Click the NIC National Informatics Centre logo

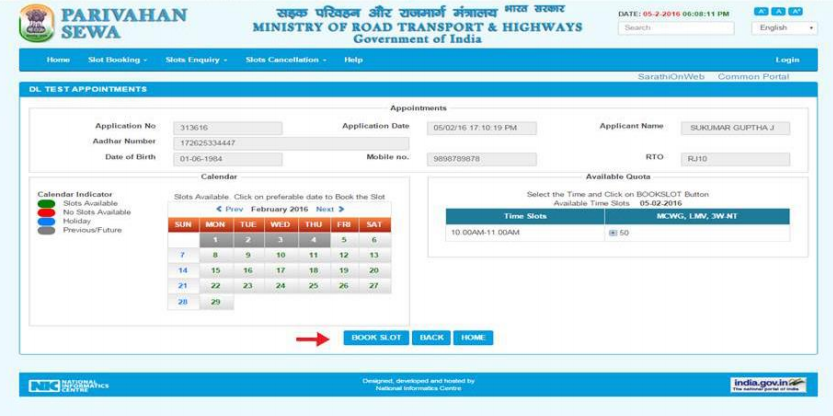tap(69, 385)
